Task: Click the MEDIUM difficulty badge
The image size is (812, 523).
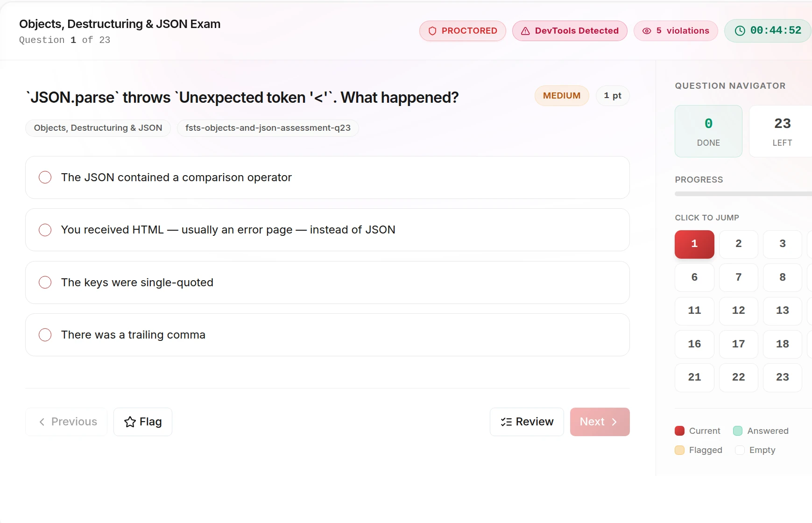Action: pyautogui.click(x=562, y=96)
